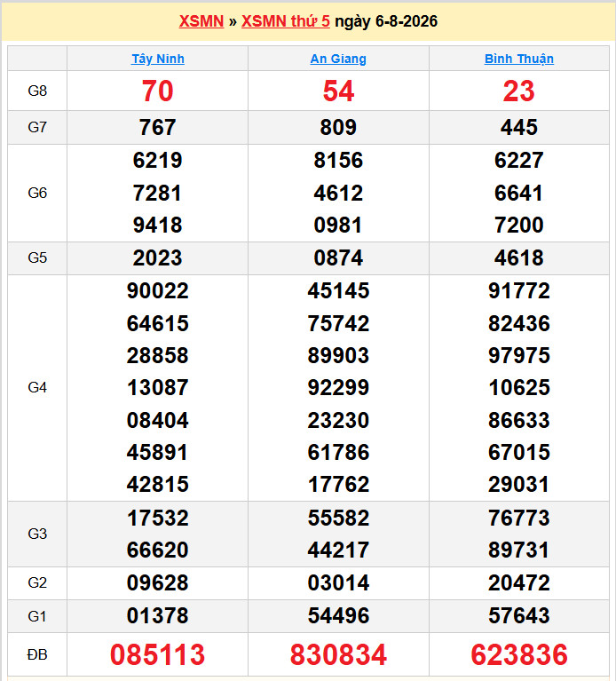This screenshot has width=616, height=681.
Task: Select G1 result 57643
Action: pyautogui.click(x=519, y=616)
